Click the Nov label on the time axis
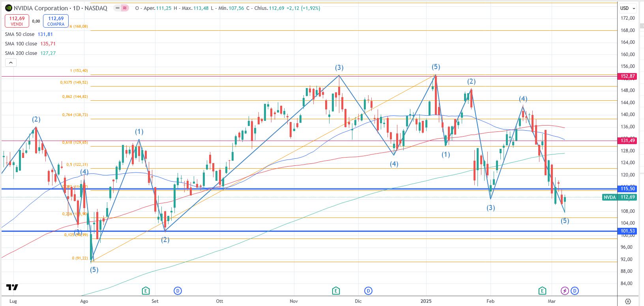The image size is (644, 306). pyautogui.click(x=294, y=301)
